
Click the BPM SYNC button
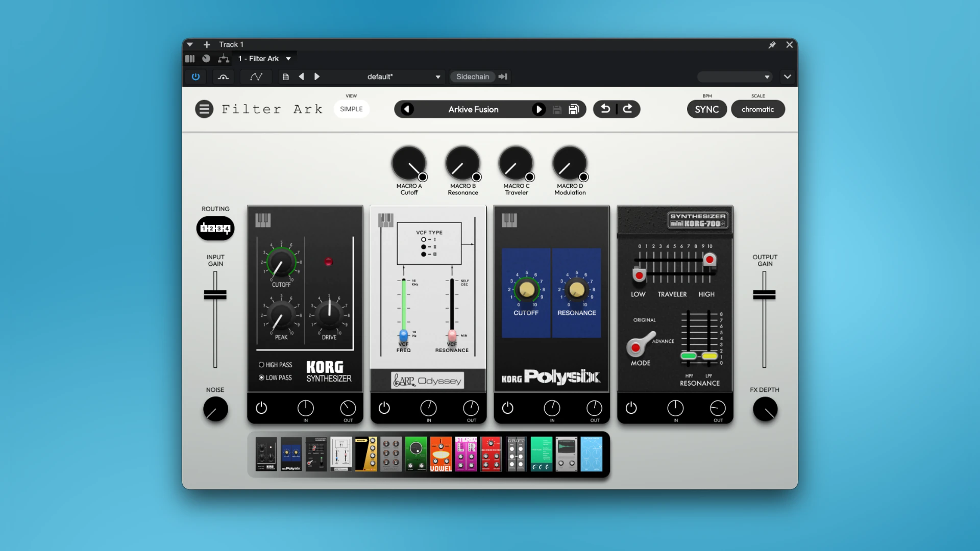click(x=707, y=109)
